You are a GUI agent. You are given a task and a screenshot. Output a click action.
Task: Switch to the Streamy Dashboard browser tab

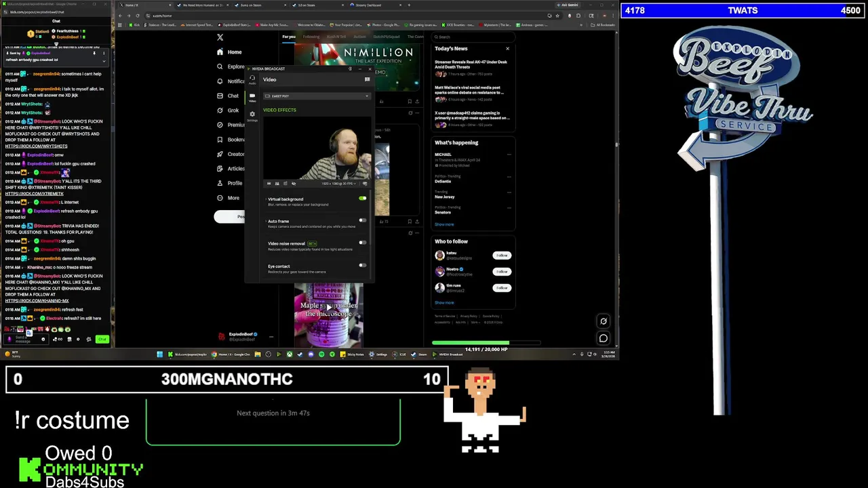[368, 5]
